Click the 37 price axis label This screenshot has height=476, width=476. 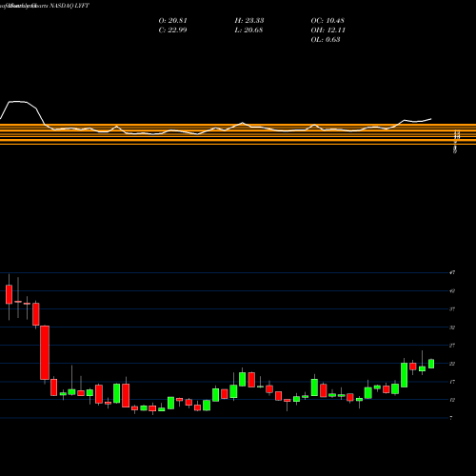tap(452, 309)
